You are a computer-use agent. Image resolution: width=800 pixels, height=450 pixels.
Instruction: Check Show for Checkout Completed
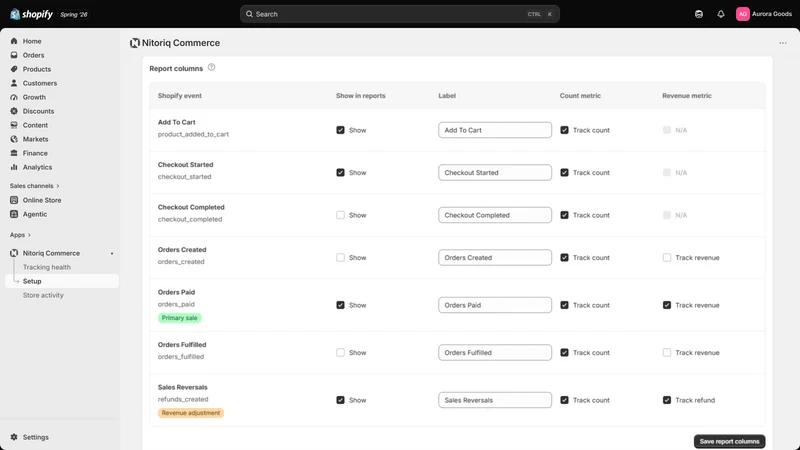click(x=340, y=215)
